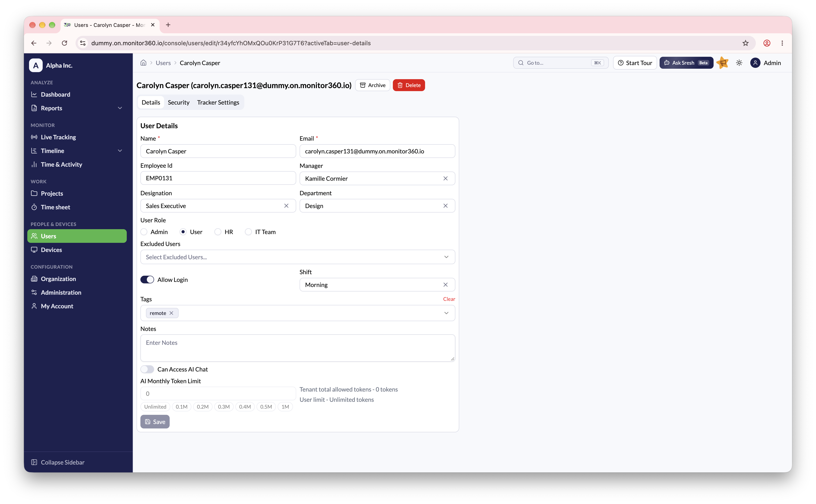The image size is (816, 504).
Task: Expand the Reports sidebar menu
Action: tap(77, 108)
